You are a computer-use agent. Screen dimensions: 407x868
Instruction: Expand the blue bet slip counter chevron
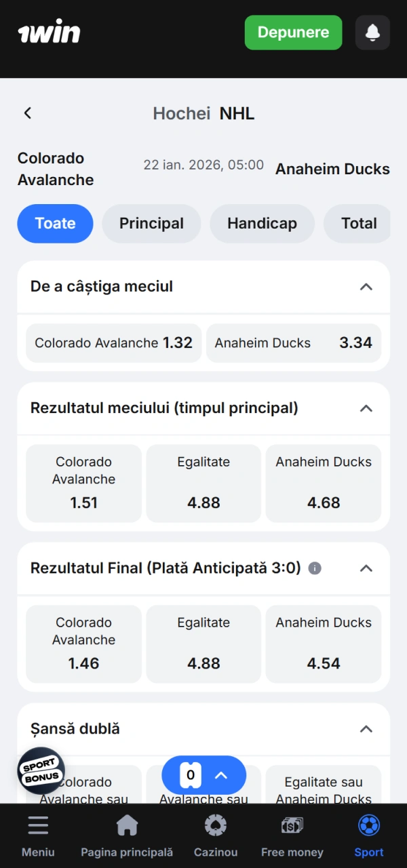(x=220, y=774)
